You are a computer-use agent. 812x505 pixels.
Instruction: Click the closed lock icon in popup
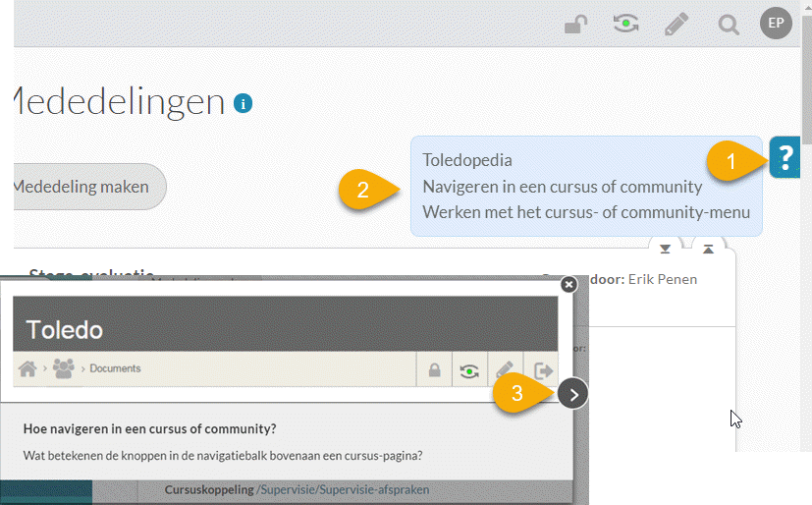click(x=435, y=369)
